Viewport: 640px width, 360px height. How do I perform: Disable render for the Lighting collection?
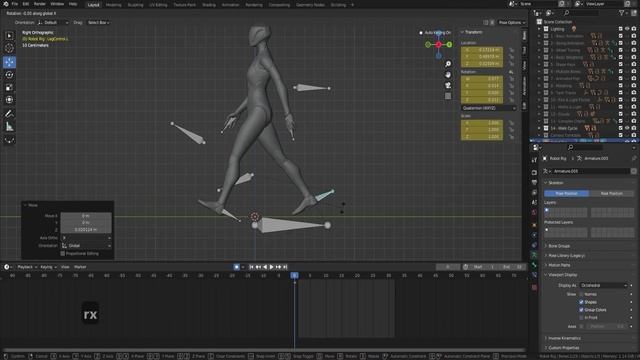pos(633,29)
